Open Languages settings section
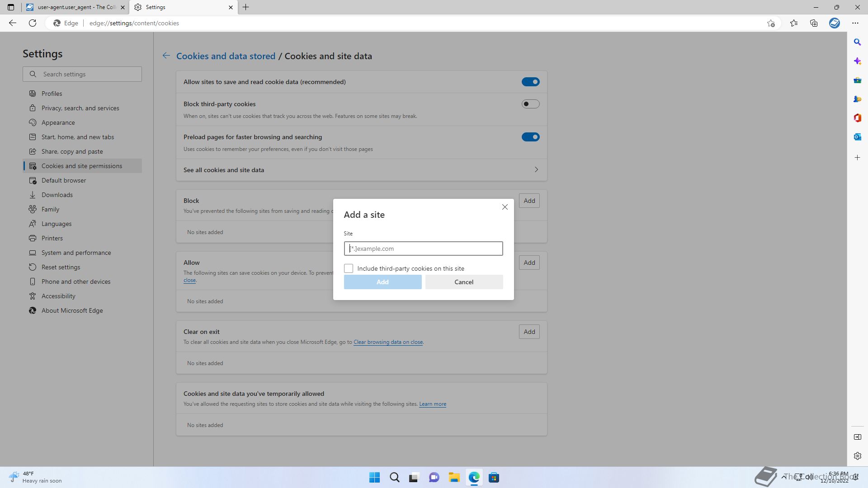The image size is (868, 488). (x=82, y=224)
